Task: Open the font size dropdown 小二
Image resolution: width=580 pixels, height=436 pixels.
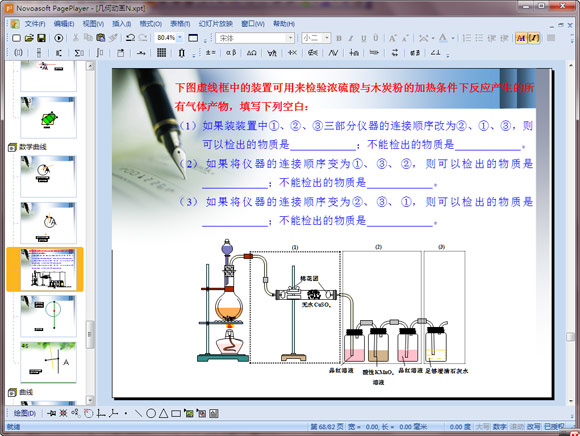Action: (327, 38)
